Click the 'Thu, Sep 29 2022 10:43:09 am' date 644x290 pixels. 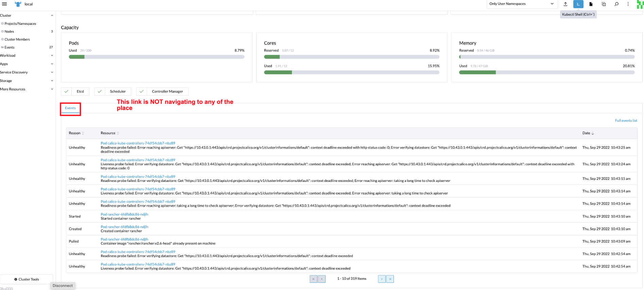606,241
